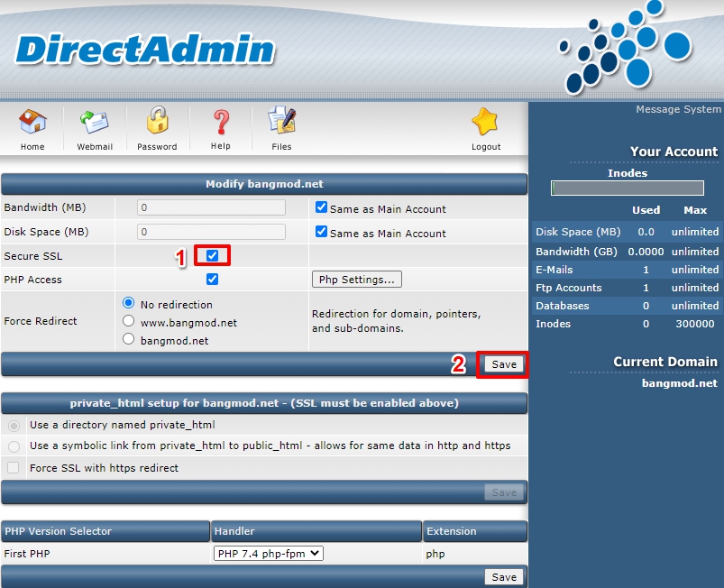The width and height of the screenshot is (724, 588).
Task: Click the Extension column header
Action: pyautogui.click(x=475, y=531)
